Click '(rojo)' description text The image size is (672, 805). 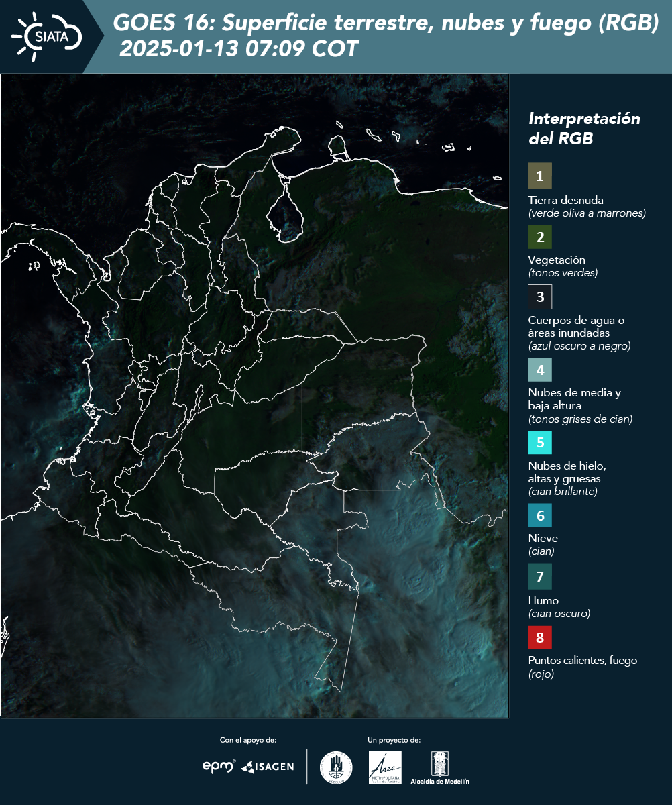[541, 674]
